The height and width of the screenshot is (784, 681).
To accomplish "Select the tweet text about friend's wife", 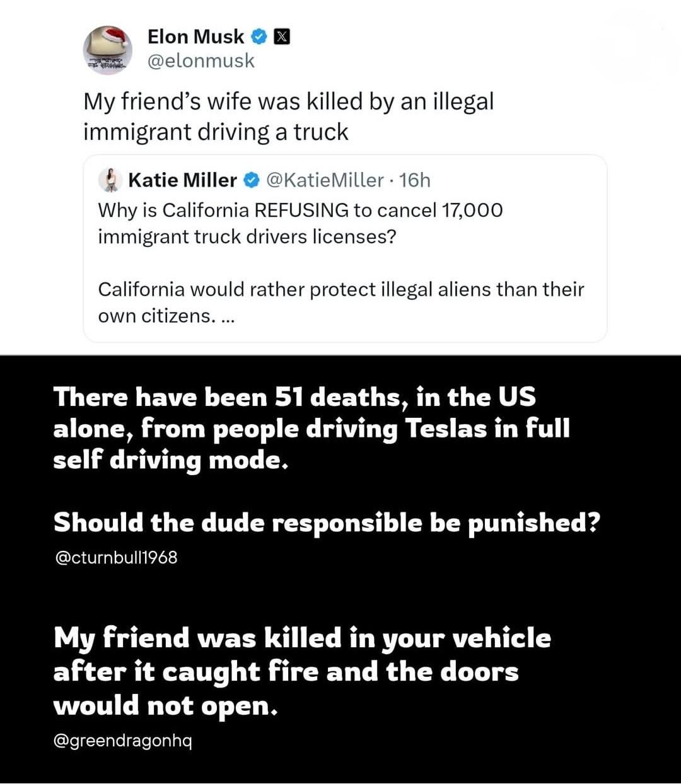I will 288,117.
